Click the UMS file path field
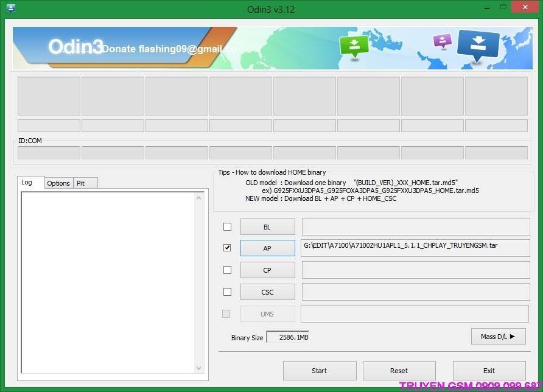543x392 pixels. pos(415,313)
